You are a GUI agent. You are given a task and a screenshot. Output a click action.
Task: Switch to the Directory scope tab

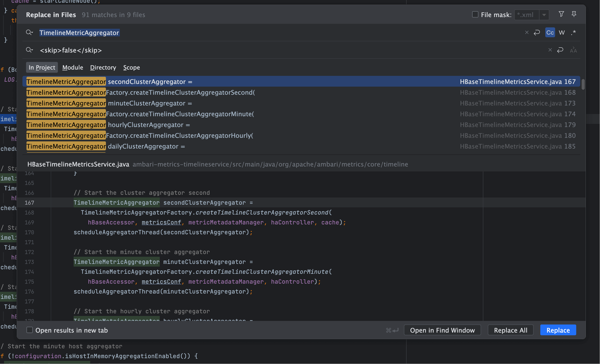(x=103, y=68)
